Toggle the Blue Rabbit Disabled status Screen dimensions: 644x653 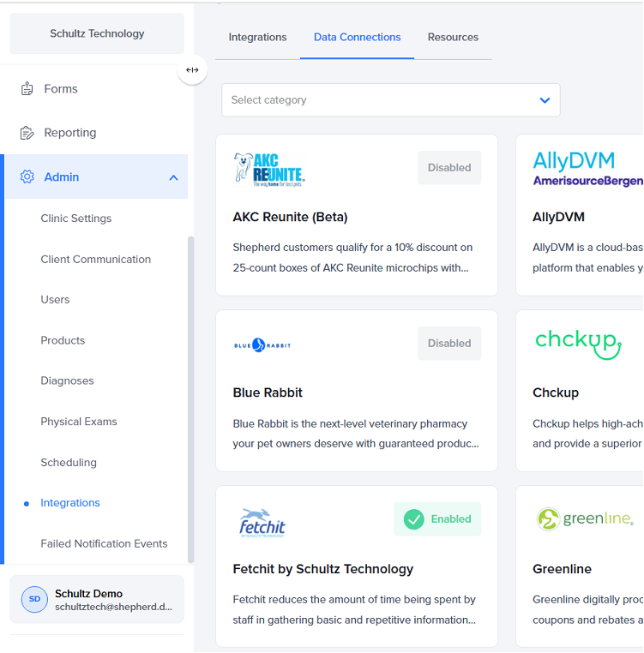[449, 344]
